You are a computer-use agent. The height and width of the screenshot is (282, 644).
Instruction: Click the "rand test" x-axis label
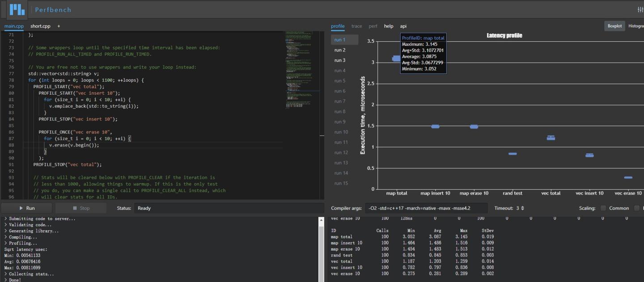point(513,193)
